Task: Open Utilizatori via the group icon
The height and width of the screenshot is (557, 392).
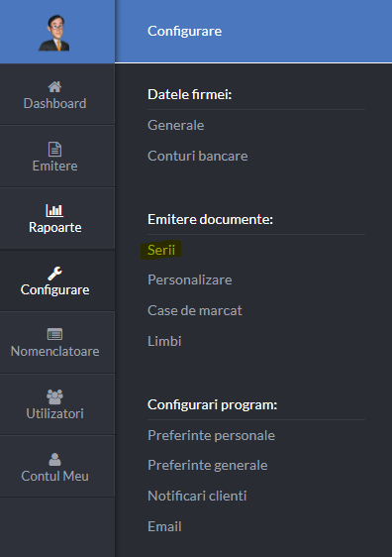Action: tap(54, 396)
